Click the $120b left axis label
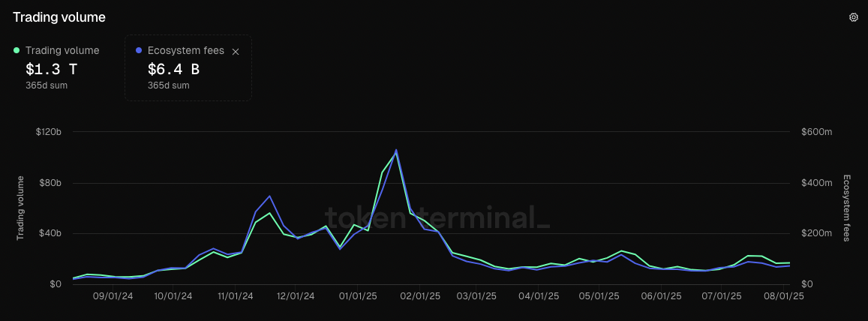The image size is (868, 321). click(50, 132)
